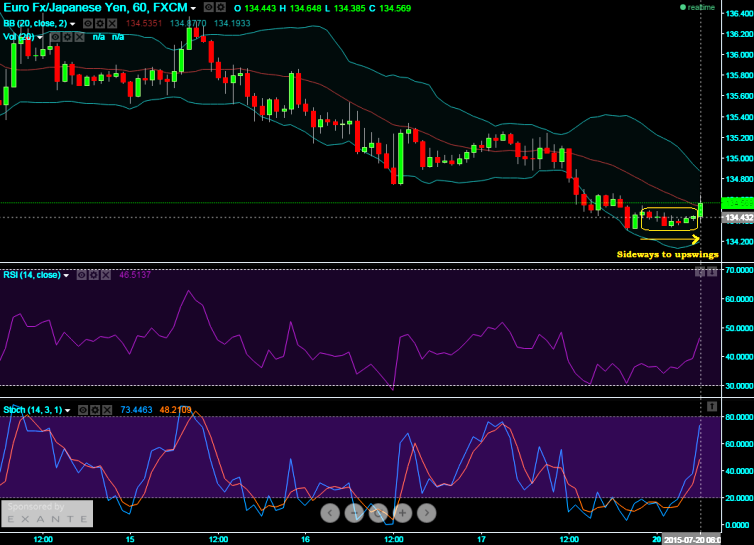This screenshot has height=545, width=754.
Task: Expand the Vol (20) dropdown arrow
Action: pyautogui.click(x=40, y=38)
